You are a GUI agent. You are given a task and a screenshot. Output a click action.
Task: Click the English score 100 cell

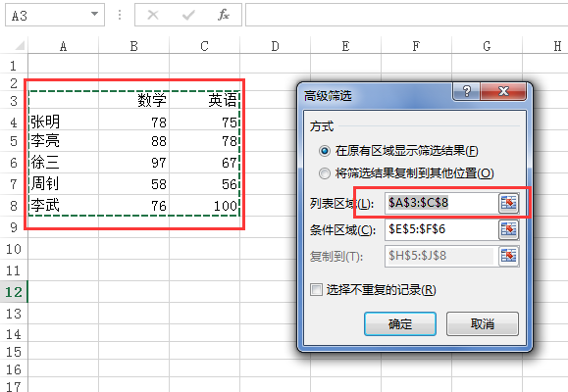click(x=204, y=206)
